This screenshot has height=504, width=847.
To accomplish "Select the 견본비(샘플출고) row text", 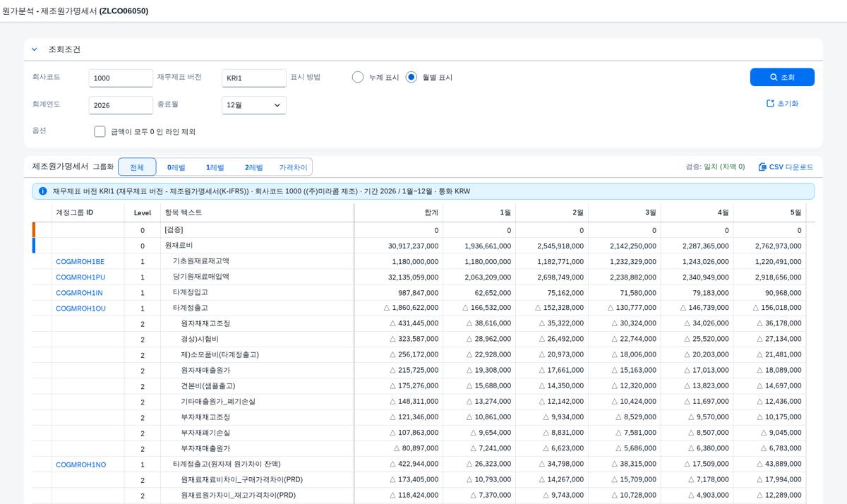I will coord(208,385).
